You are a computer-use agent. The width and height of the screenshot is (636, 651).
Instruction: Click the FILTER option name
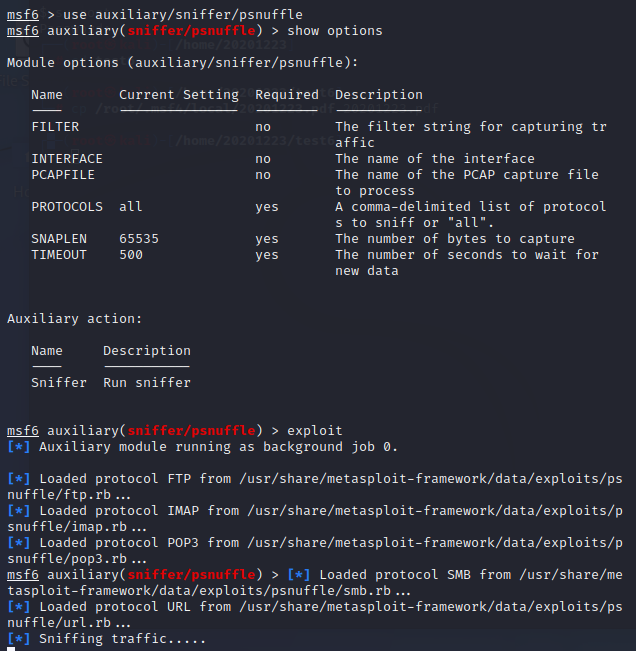(55, 127)
